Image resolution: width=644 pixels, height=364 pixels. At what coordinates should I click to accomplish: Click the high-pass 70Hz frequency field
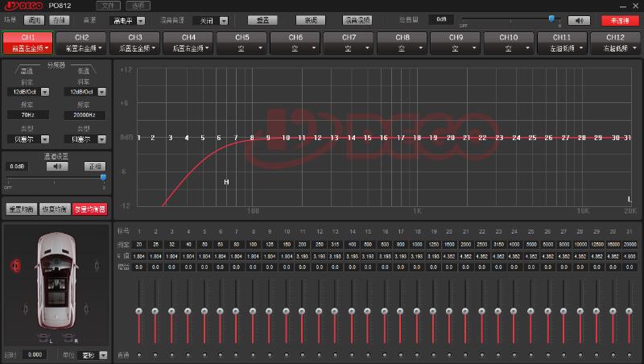tap(27, 115)
